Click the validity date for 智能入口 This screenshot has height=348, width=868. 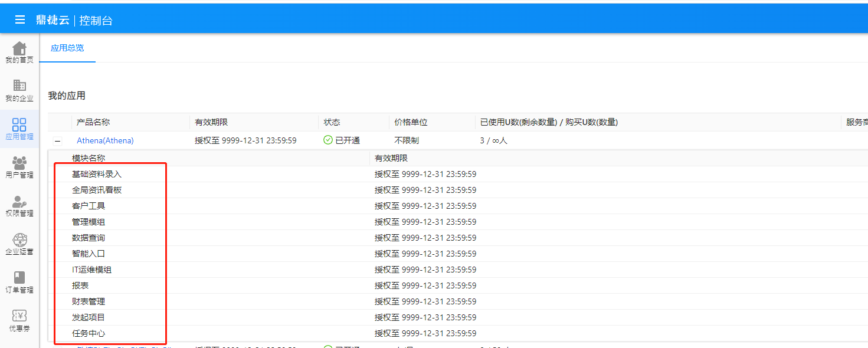[425, 254]
